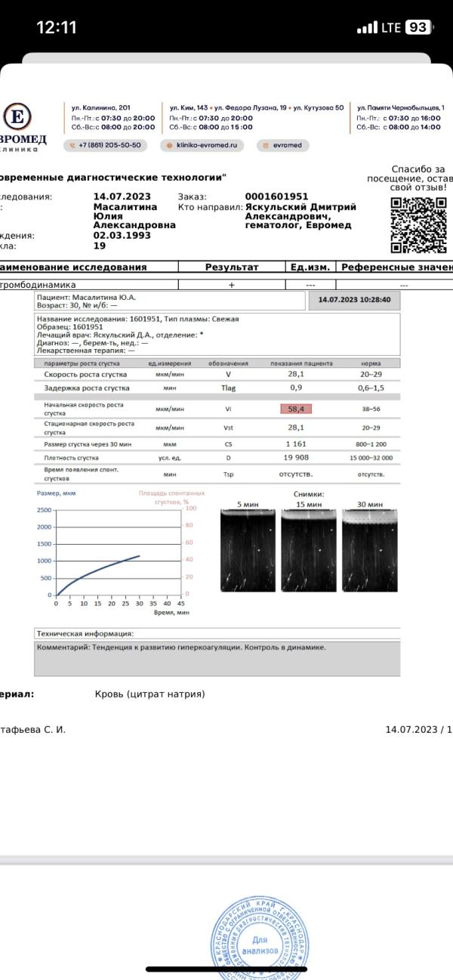This screenshot has width=453, height=980.
Task: Open the 15 мин clot snapshot
Action: (309, 550)
